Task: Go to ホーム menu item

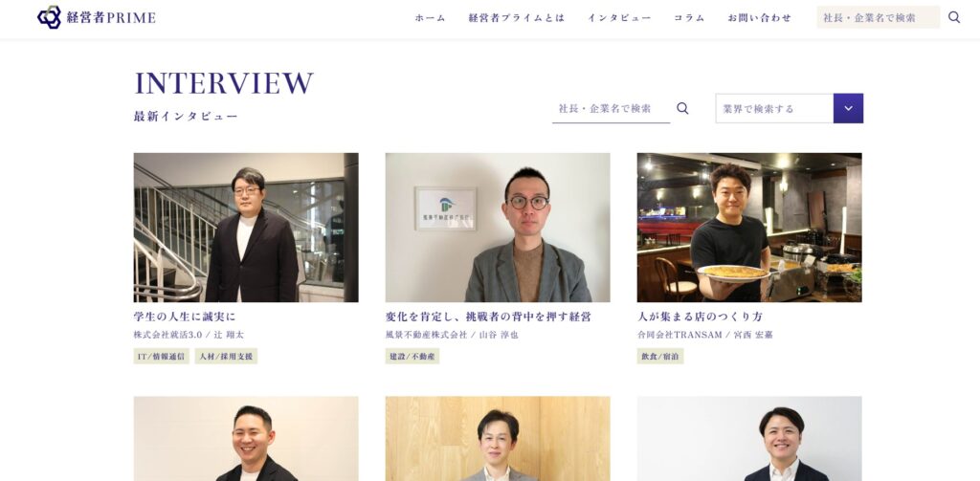Action: 430,17
